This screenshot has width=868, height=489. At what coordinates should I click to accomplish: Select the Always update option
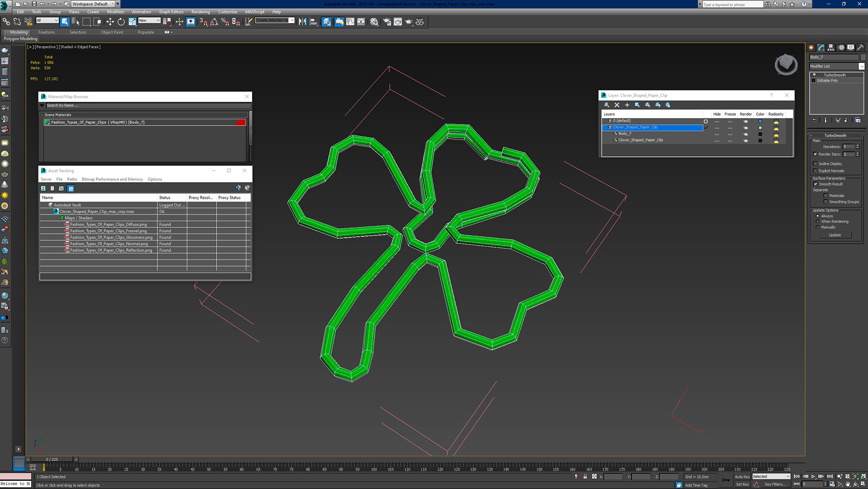coord(817,216)
